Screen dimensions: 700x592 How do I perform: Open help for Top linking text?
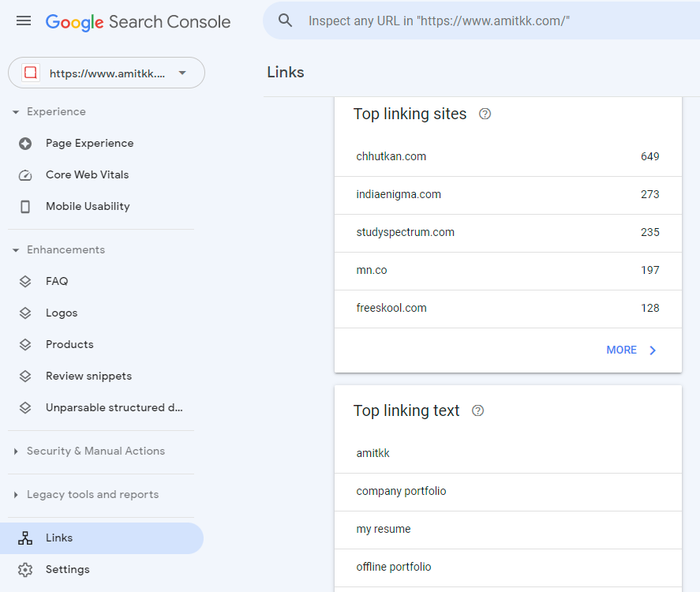pos(477,410)
